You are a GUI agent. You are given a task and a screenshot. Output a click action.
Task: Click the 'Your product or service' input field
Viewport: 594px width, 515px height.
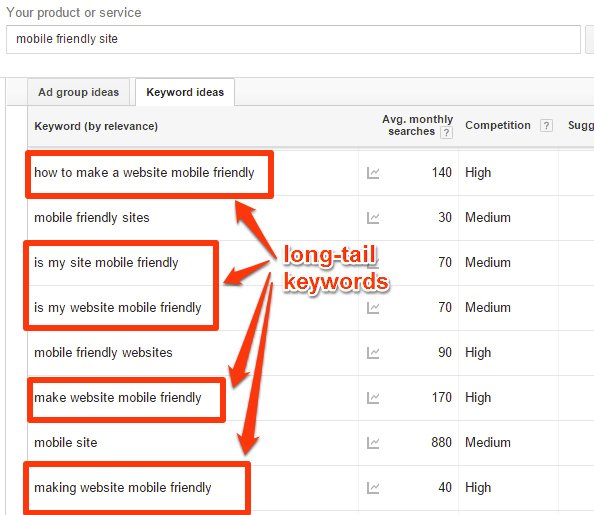pyautogui.click(x=293, y=39)
